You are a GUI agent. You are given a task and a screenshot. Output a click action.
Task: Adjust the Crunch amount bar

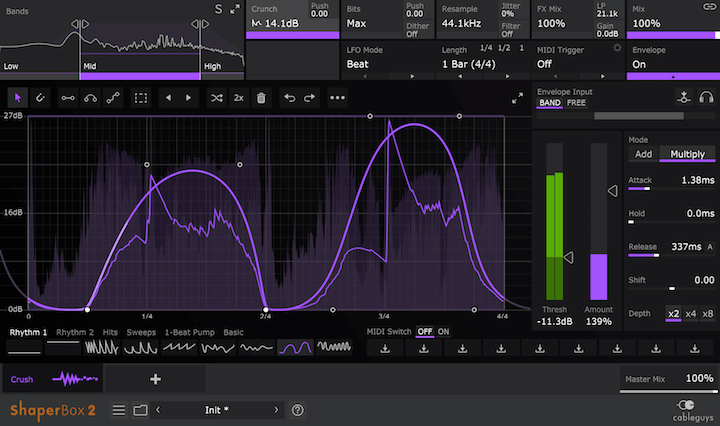(x=292, y=35)
